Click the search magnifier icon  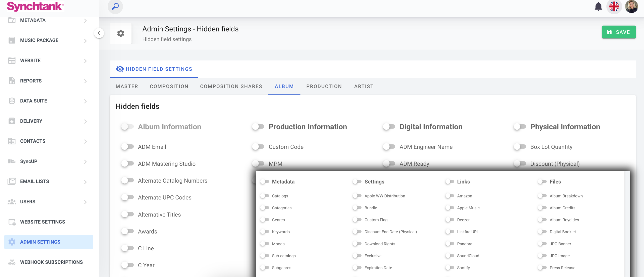(115, 6)
